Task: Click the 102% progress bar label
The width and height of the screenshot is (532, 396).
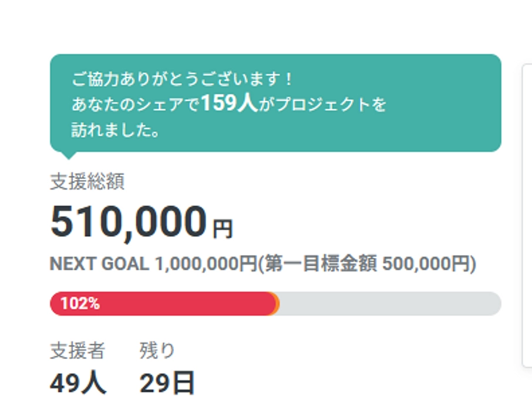Action: (76, 303)
